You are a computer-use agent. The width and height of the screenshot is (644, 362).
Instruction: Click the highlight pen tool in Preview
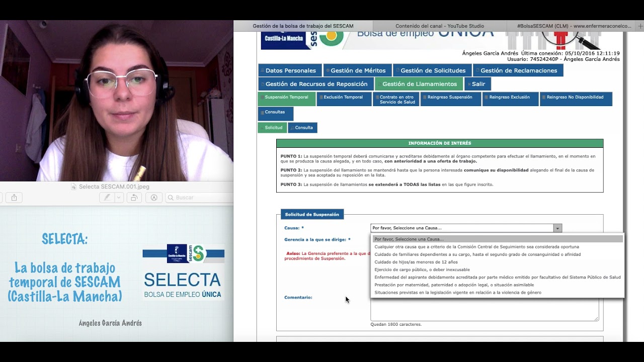pos(107,198)
